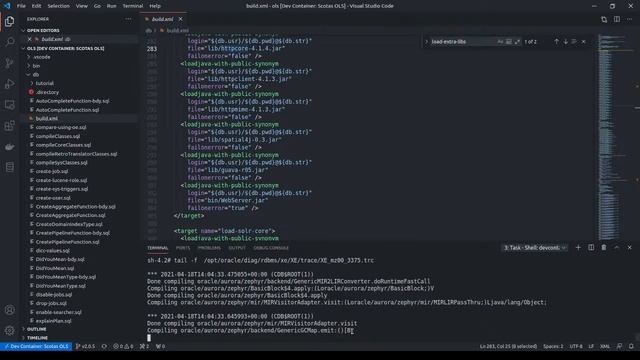640x360 pixels.
Task: Open the Search view in activity bar
Action: pos(9,42)
